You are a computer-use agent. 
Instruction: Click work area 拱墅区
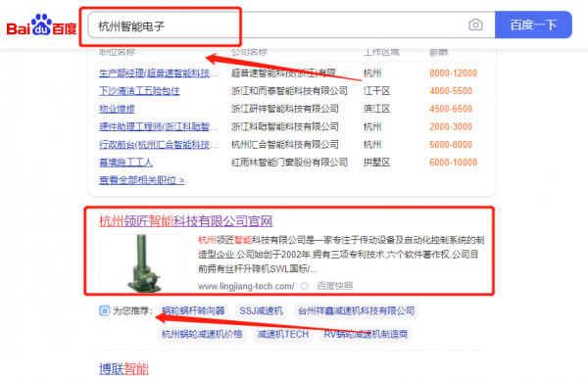tap(377, 163)
